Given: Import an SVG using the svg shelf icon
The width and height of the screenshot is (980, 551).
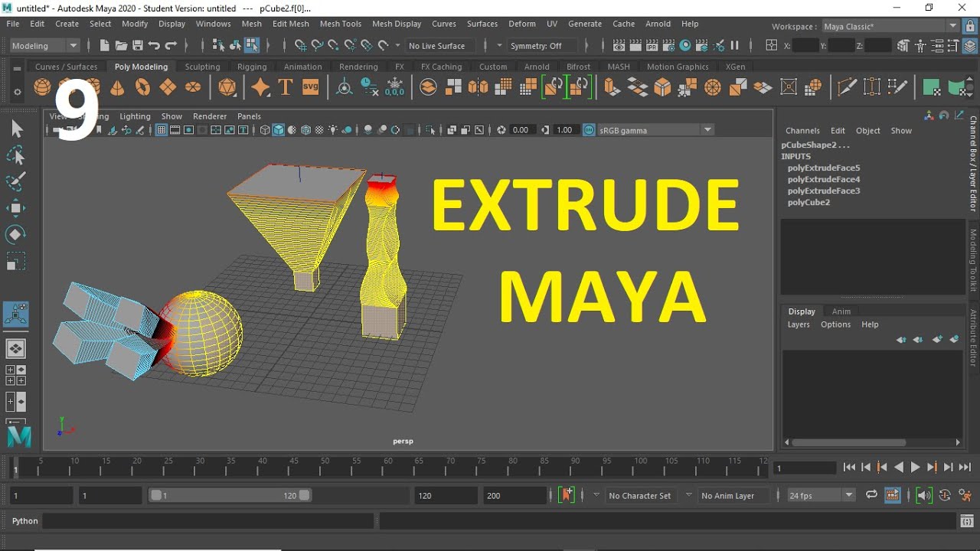Looking at the screenshot, I should coord(310,87).
